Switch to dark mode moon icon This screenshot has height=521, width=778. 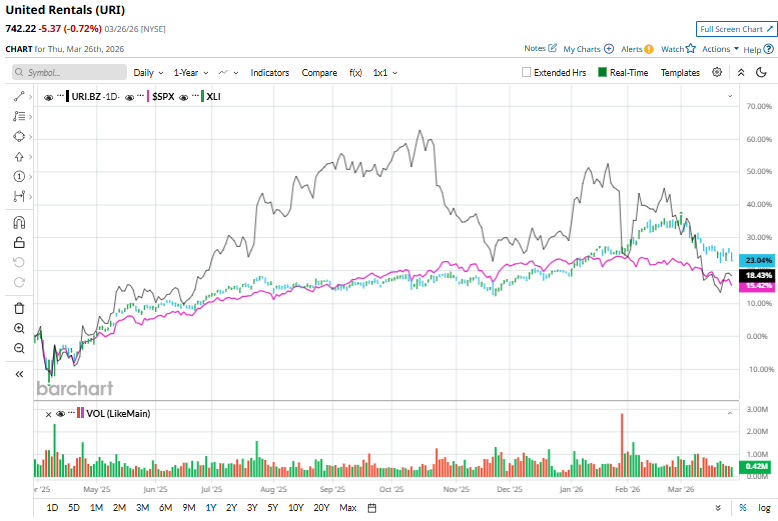[761, 72]
